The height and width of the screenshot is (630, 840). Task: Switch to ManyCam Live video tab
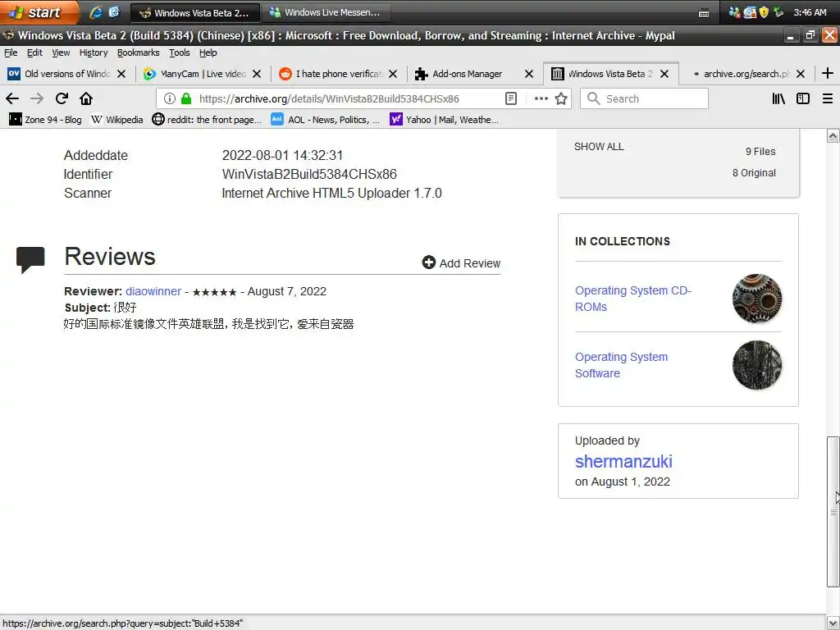[x=203, y=74]
